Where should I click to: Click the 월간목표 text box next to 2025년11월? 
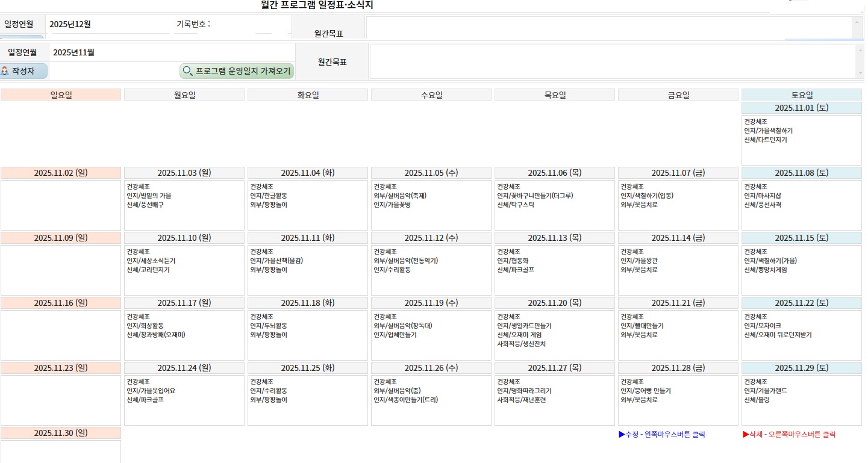[x=611, y=61]
